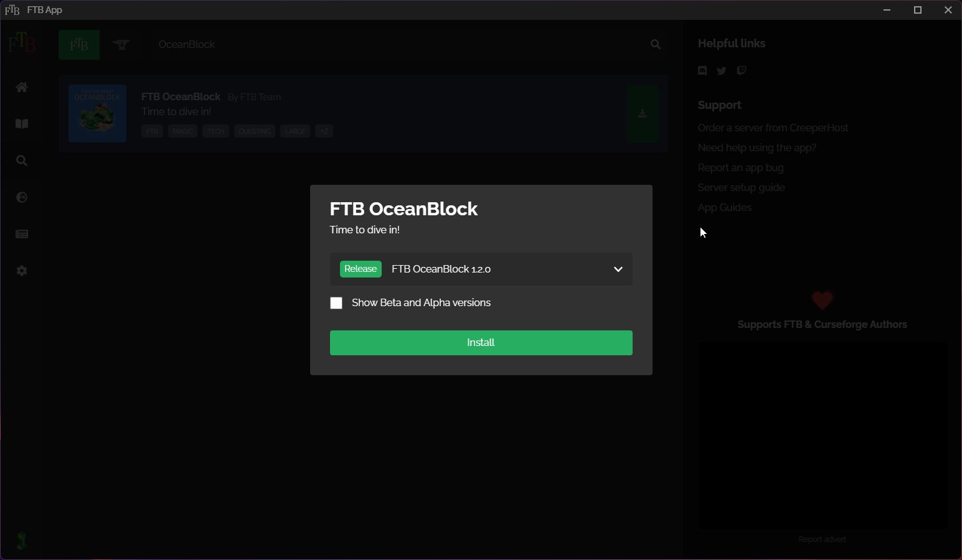The height and width of the screenshot is (560, 962).
Task: Click the search magnifier in search bar
Action: point(656,44)
